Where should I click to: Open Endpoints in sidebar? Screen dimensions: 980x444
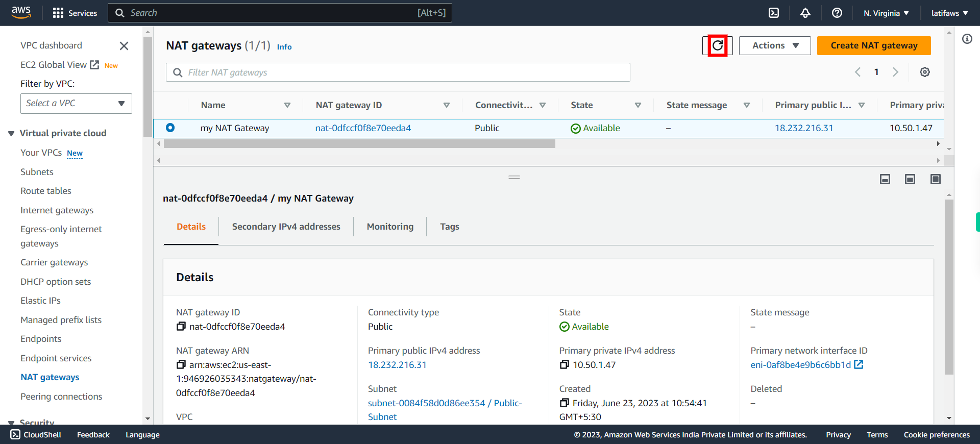click(x=41, y=339)
